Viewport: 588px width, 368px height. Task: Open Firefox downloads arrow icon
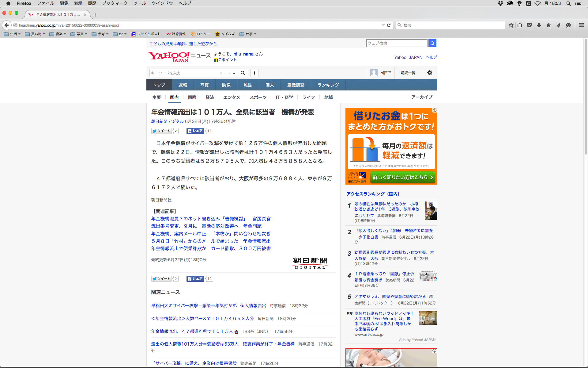coord(539,25)
